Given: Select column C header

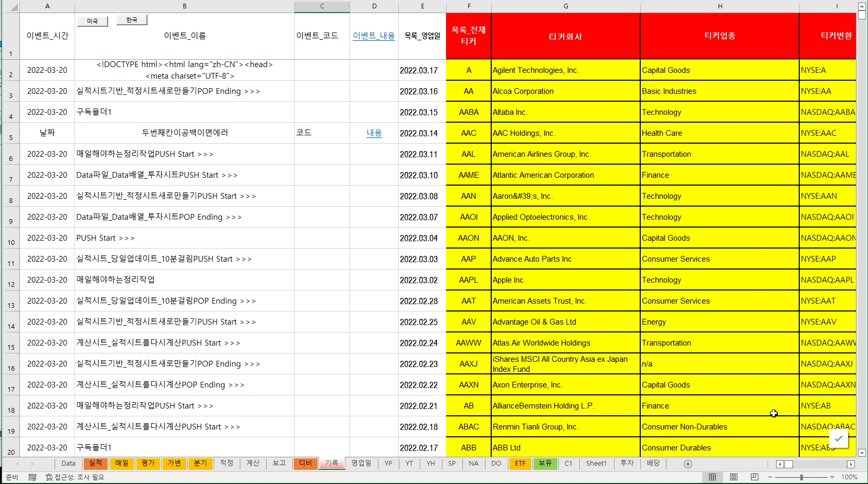Looking at the screenshot, I should click(322, 6).
